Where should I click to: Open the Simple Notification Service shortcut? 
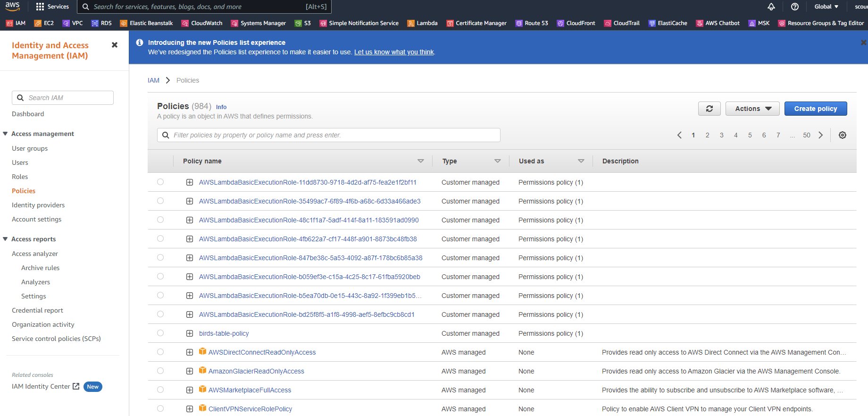tap(359, 23)
